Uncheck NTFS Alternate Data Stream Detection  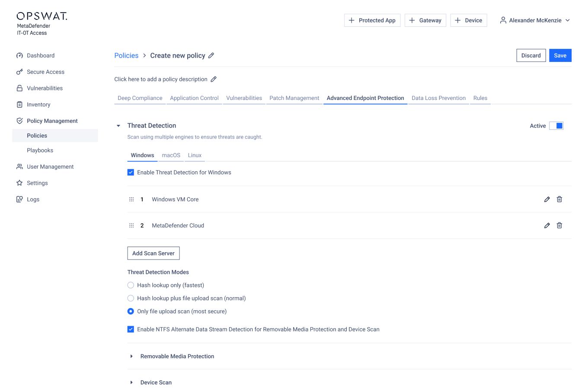pos(131,329)
